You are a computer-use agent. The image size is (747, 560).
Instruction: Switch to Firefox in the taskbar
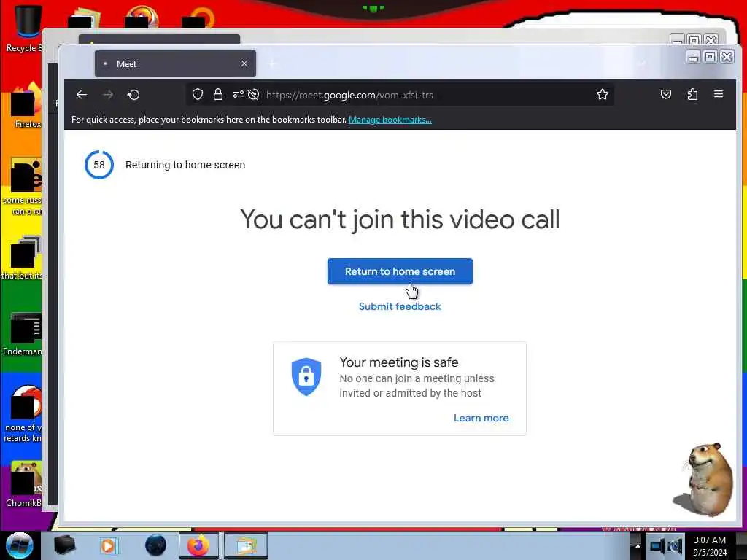(x=198, y=545)
